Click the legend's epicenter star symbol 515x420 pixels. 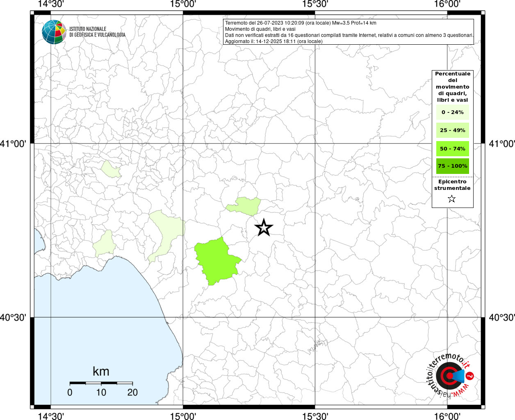point(452,199)
